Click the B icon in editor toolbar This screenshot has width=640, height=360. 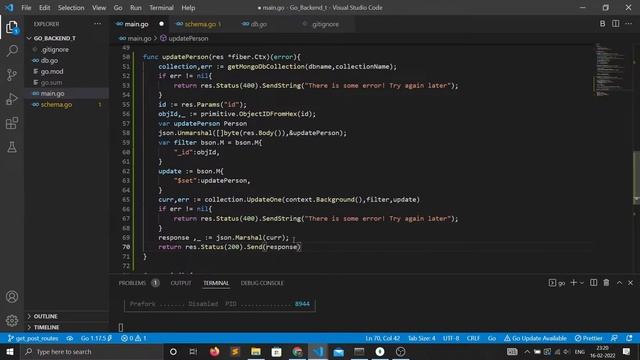pos(602,24)
